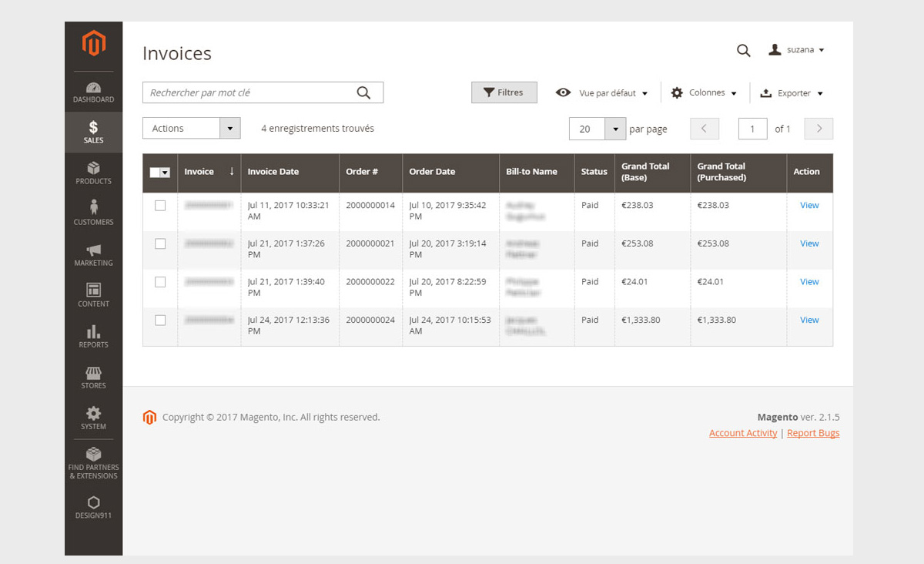Click order number 2000000022
The width and height of the screenshot is (924, 564).
pos(370,282)
